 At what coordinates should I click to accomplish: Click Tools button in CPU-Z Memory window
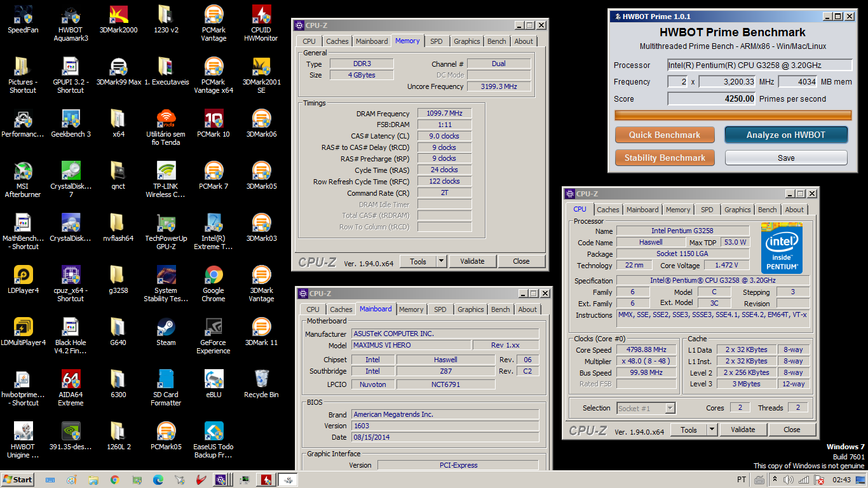418,261
